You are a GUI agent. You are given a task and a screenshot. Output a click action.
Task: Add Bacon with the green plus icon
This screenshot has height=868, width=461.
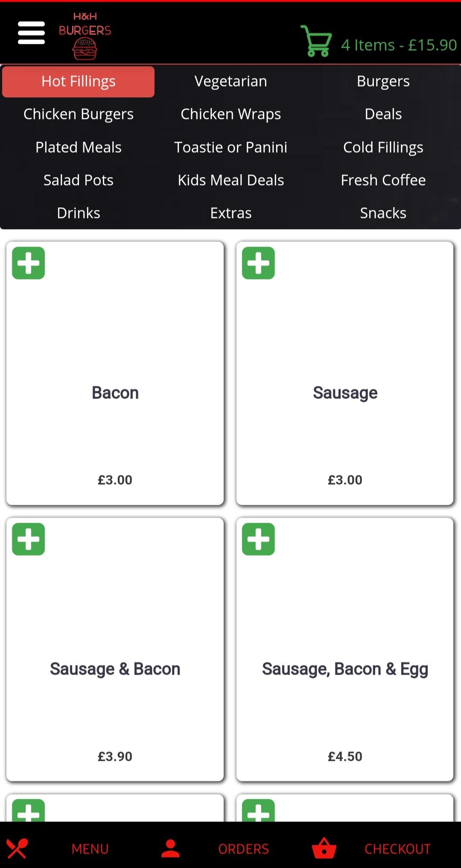coord(29,263)
